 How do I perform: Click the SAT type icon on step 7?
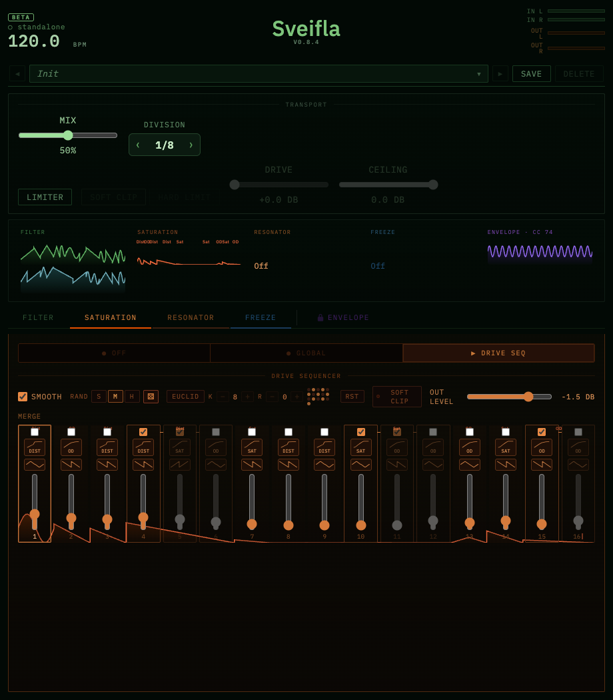(252, 447)
